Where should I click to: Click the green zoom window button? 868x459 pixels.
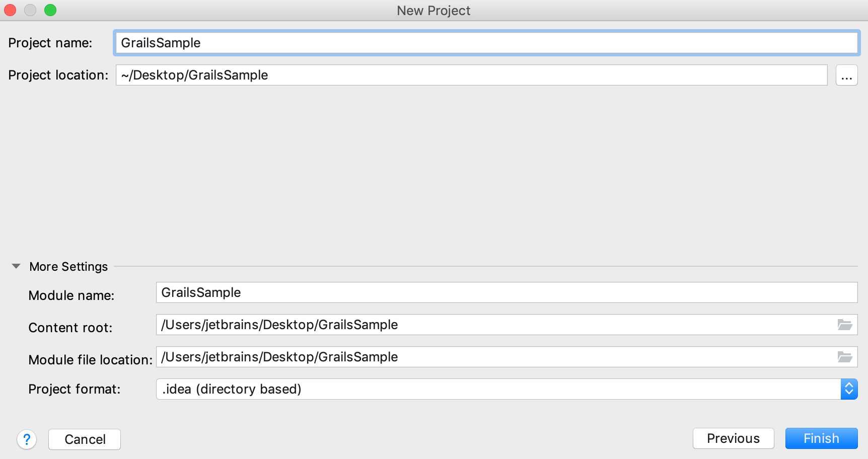(50, 10)
